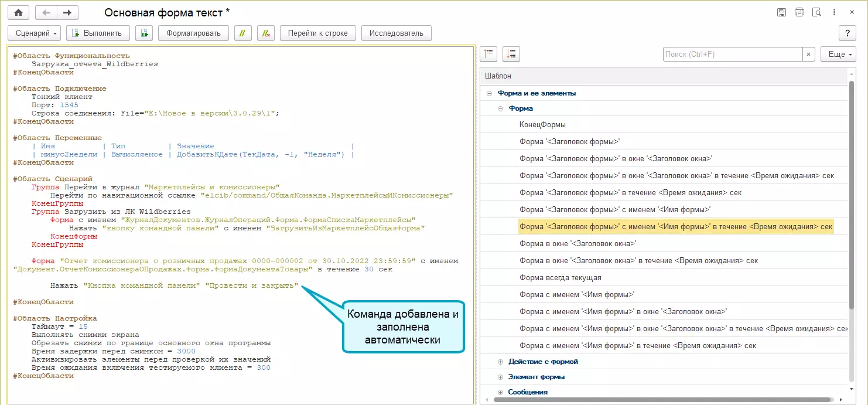Click the Home icon button
The image size is (868, 405).
(18, 12)
